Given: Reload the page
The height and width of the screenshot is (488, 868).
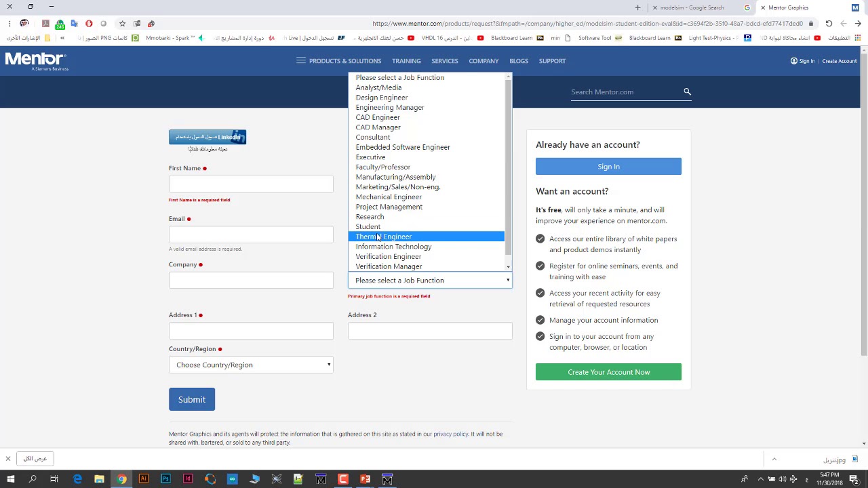Looking at the screenshot, I should coord(829,24).
